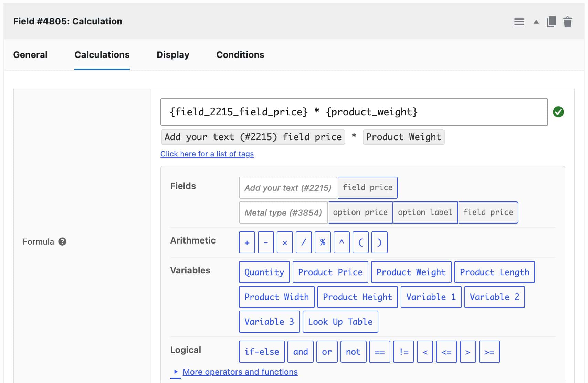Insert the if-else logical operator

click(262, 352)
